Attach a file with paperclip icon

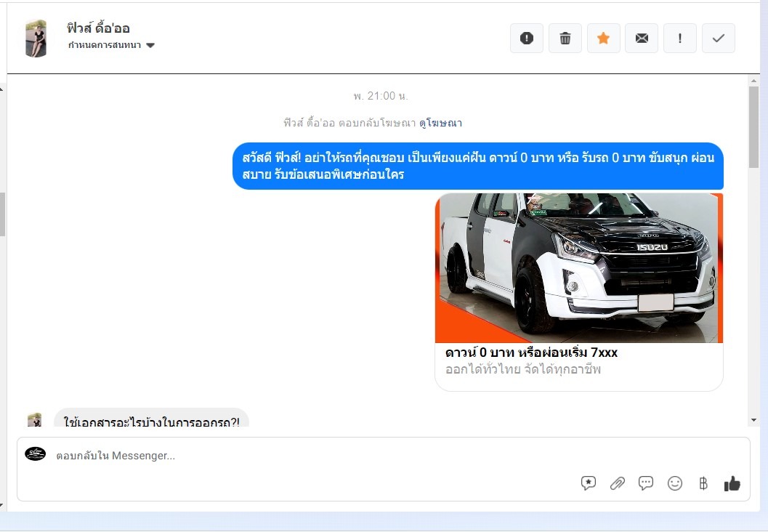[x=617, y=483]
